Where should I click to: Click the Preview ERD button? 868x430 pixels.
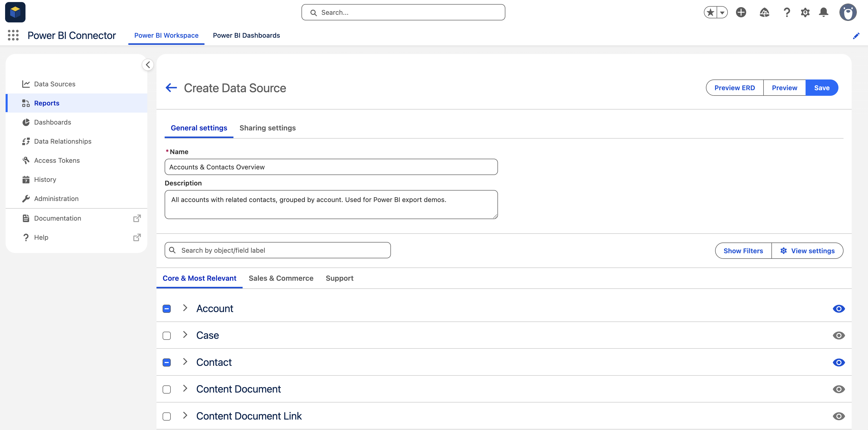pyautogui.click(x=734, y=88)
